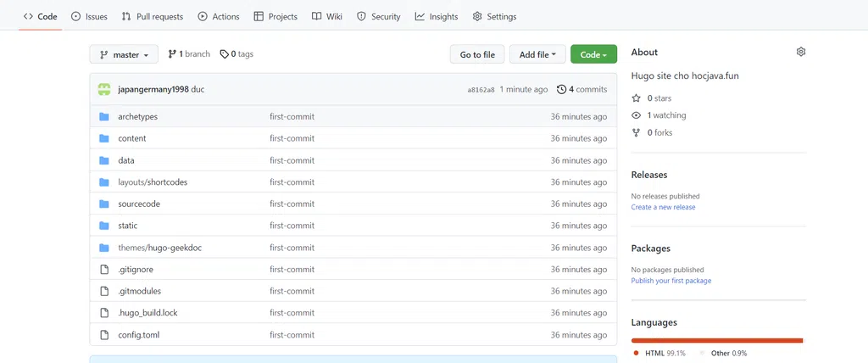
Task: Open the Code tab
Action: click(x=41, y=17)
